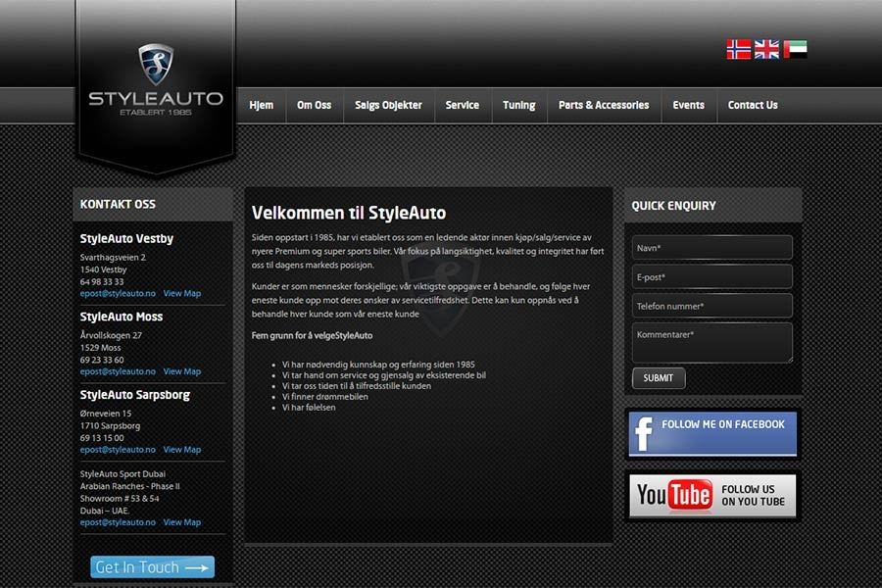Open the Moss email link

[118, 372]
